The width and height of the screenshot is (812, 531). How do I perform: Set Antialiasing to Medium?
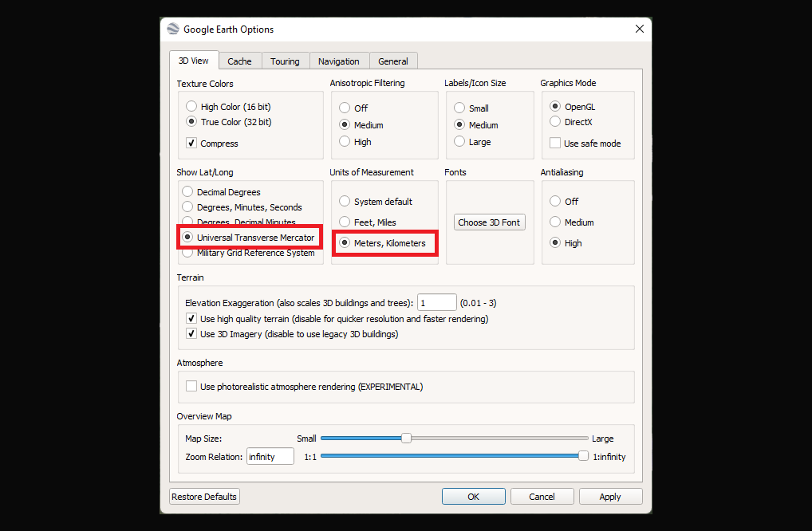click(x=555, y=222)
